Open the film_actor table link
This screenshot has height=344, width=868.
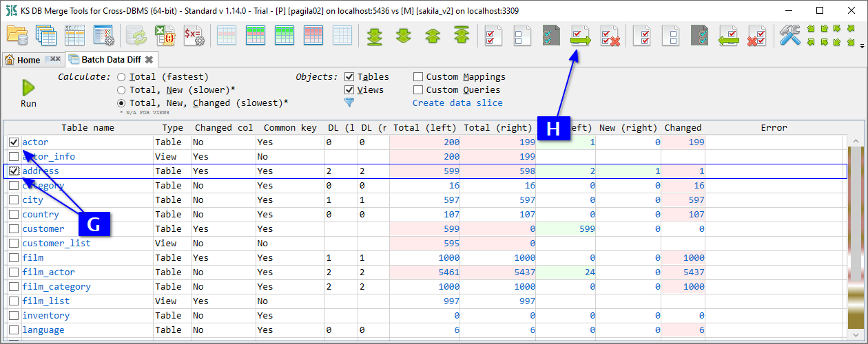[48, 272]
